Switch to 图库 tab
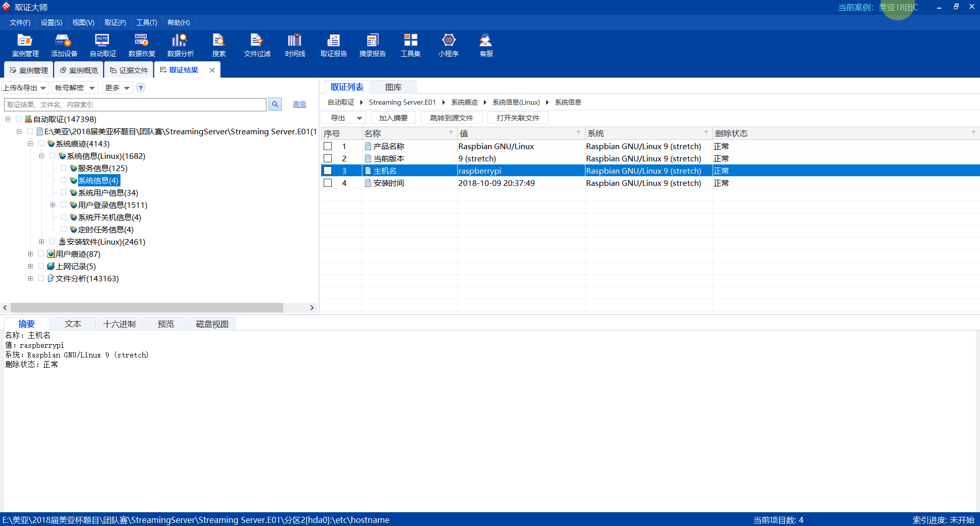Screen dimensions: 980x526 pos(393,87)
